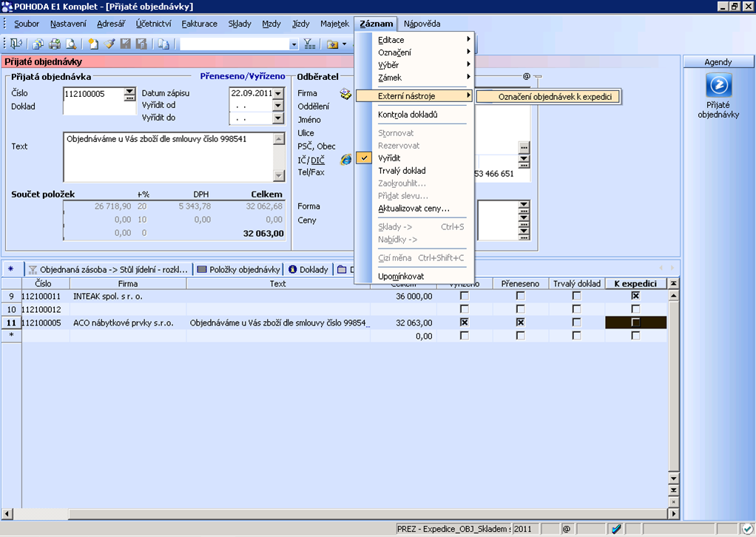This screenshot has width=756, height=537.
Task: Open print preview magnifier icon
Action: [71, 44]
